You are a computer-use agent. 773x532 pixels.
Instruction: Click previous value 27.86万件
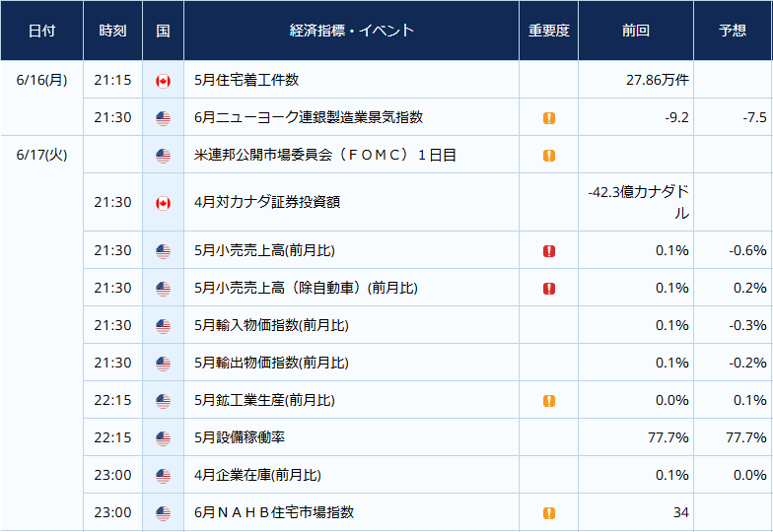point(658,80)
